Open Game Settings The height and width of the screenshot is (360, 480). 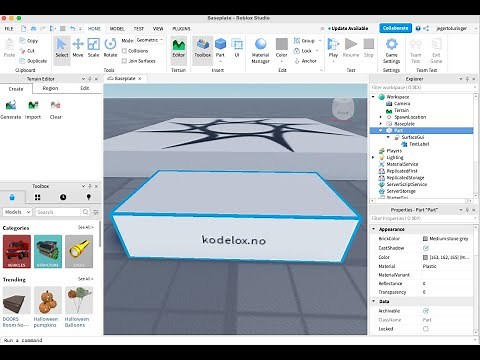pos(391,51)
